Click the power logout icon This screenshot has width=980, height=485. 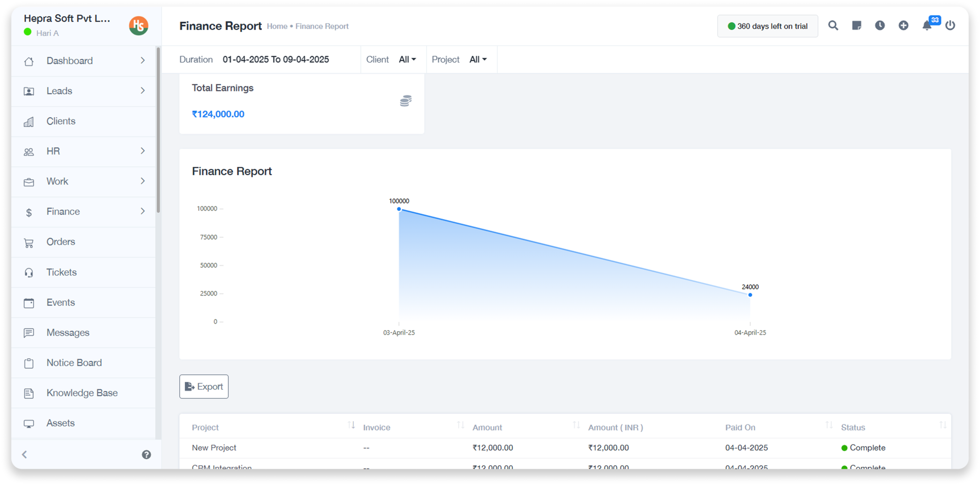[950, 26]
